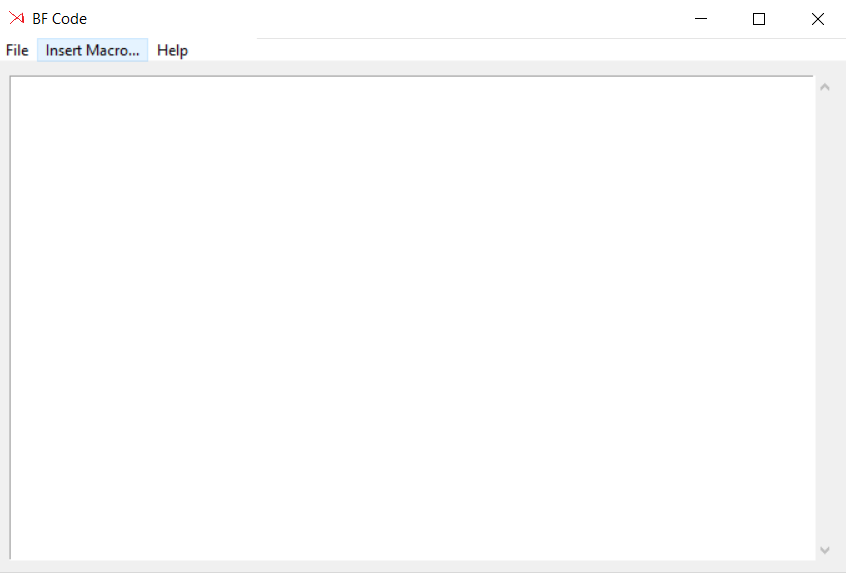
Task: Open the Insert Macro... menu
Action: click(92, 50)
